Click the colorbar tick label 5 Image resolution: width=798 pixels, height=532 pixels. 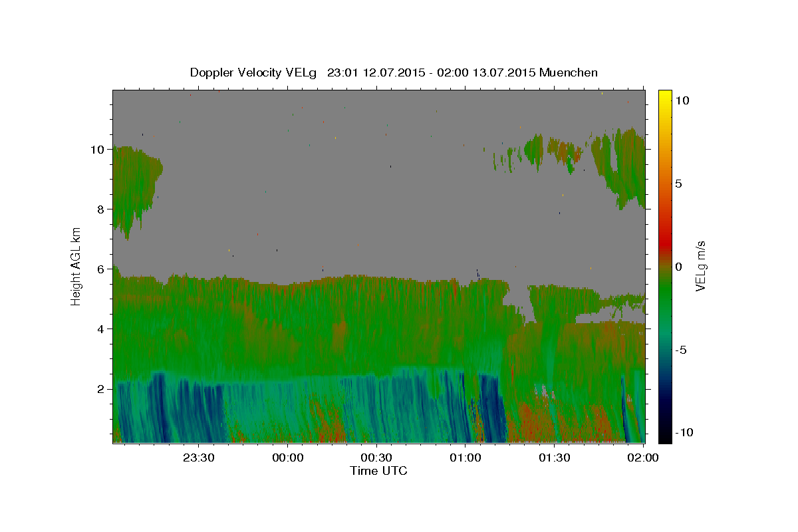tap(678, 184)
